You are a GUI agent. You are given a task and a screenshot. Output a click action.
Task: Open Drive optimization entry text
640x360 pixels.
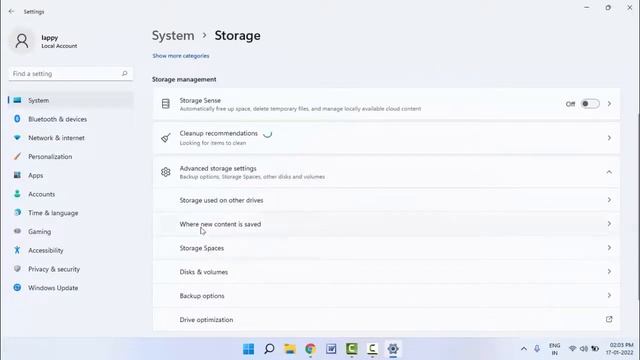click(x=206, y=320)
